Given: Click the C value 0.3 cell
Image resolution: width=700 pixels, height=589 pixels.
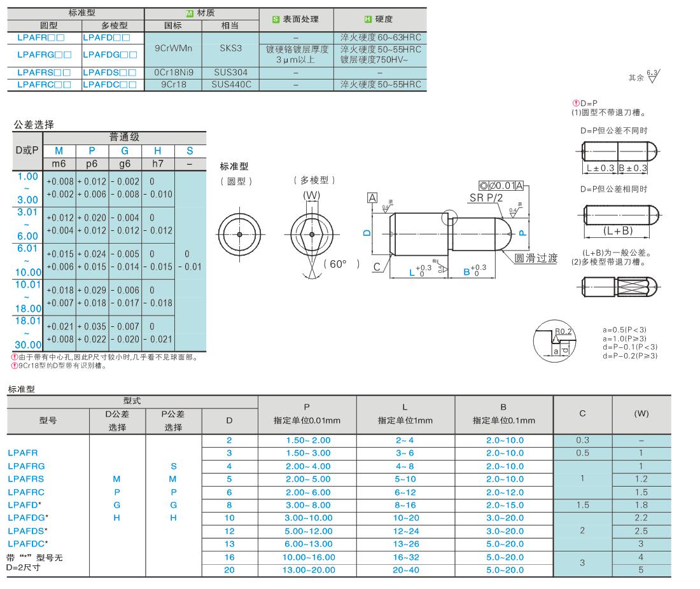Looking at the screenshot, I should click(582, 440).
